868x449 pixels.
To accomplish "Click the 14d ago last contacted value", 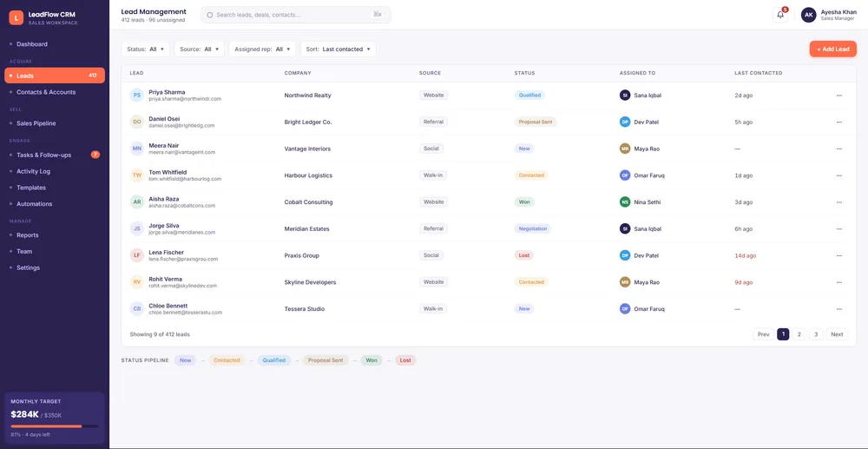I will click(x=745, y=256).
